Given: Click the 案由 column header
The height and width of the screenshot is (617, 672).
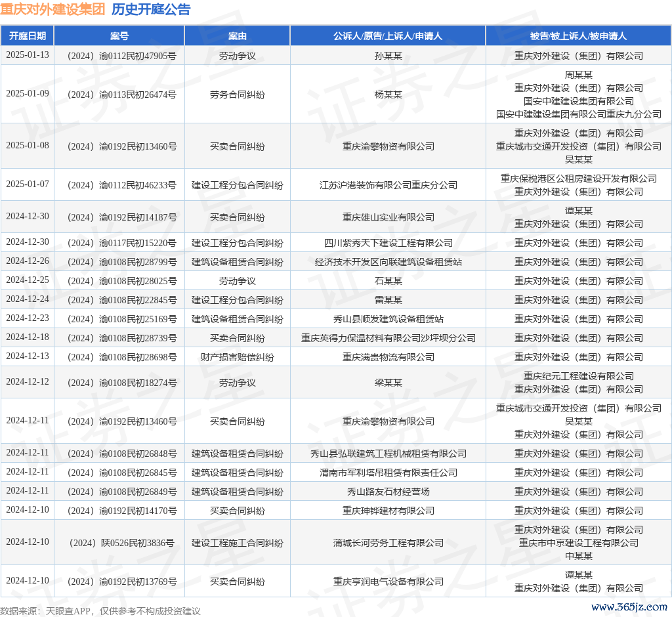Looking at the screenshot, I should (238, 36).
